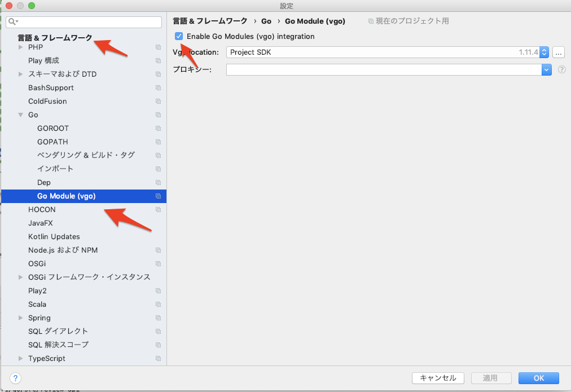The width and height of the screenshot is (571, 392).
Task: Click Go in the breadcrumb path
Action: click(266, 21)
